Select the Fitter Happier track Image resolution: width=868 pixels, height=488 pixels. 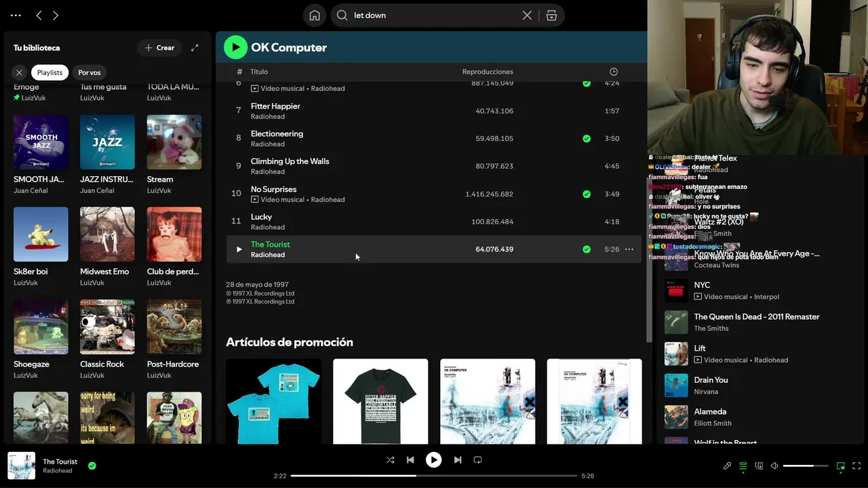[x=275, y=106]
